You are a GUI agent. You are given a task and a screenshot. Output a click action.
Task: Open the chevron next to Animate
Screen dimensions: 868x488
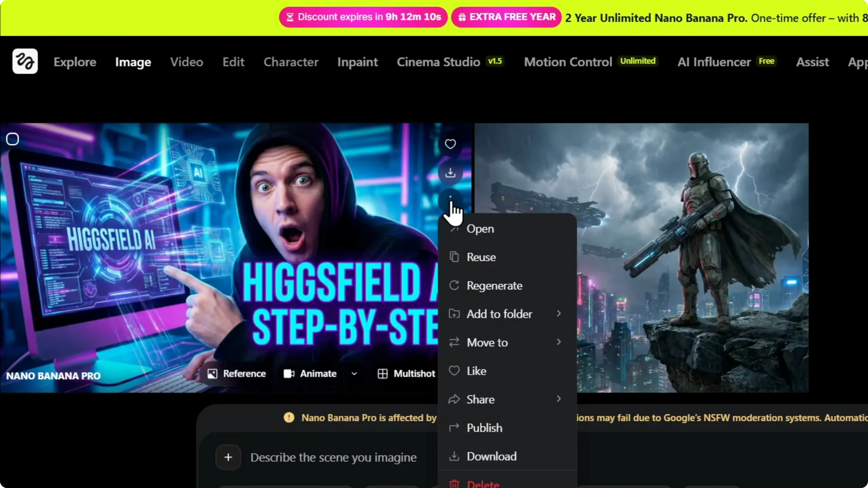[x=354, y=373]
